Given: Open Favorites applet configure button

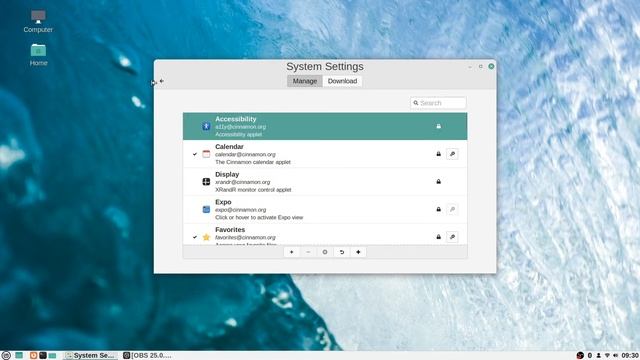Looking at the screenshot, I should click(452, 237).
